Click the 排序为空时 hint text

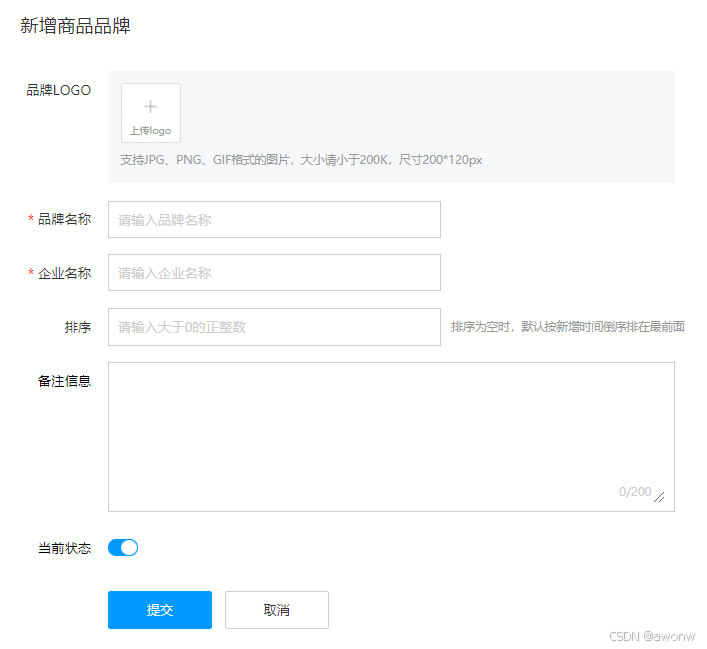568,327
